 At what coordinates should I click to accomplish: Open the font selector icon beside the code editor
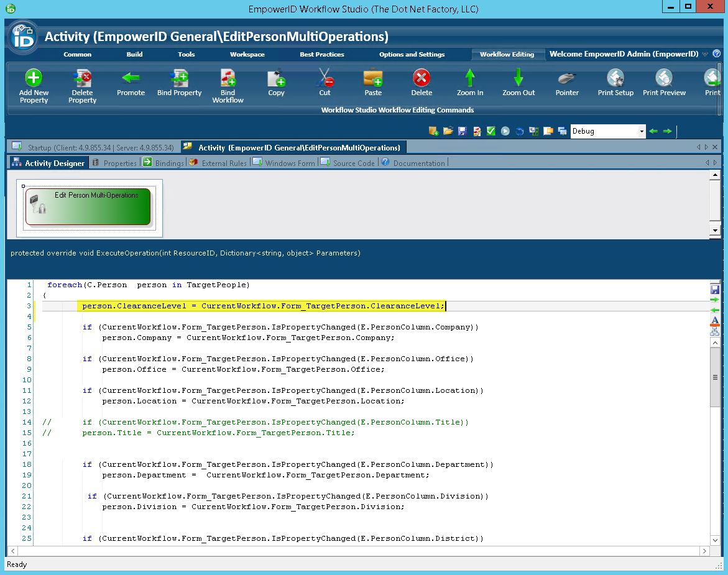coord(714,321)
